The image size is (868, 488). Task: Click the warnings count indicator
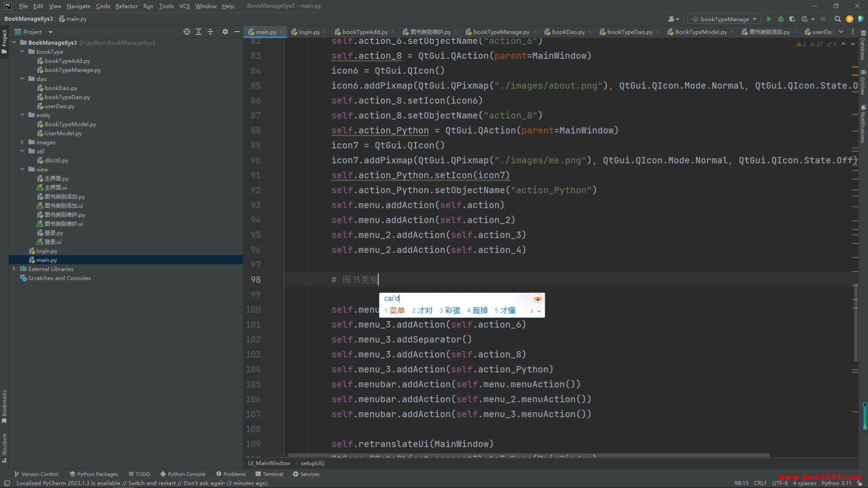point(801,44)
